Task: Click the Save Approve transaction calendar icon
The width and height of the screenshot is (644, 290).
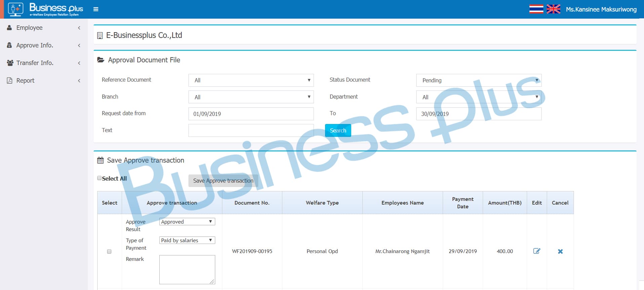Action: pos(100,160)
